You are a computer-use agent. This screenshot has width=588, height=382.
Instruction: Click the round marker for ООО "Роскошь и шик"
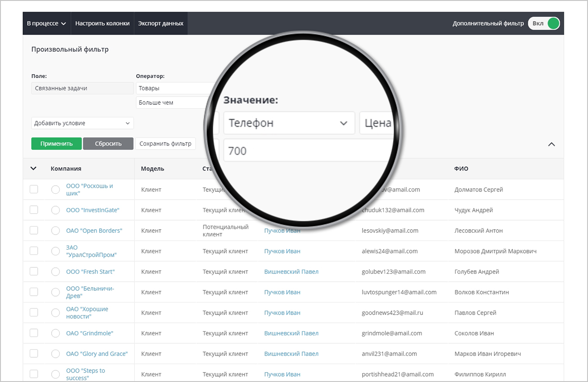[x=56, y=190]
